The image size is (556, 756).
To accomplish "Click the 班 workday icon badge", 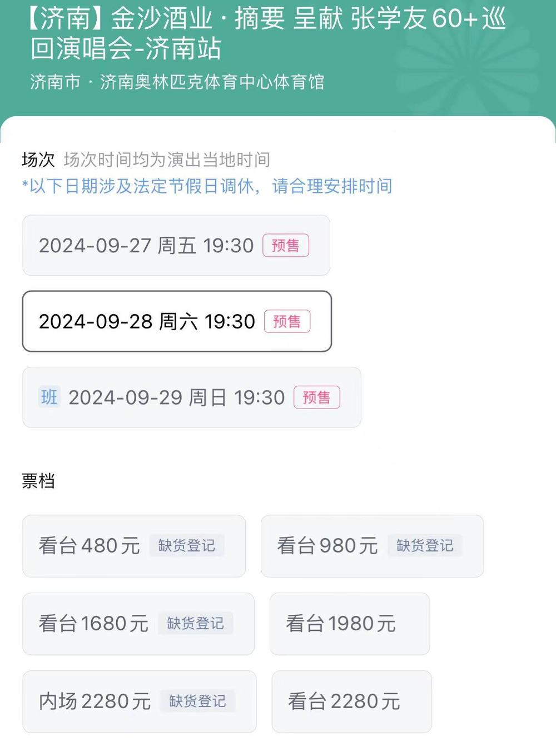I will click(49, 397).
